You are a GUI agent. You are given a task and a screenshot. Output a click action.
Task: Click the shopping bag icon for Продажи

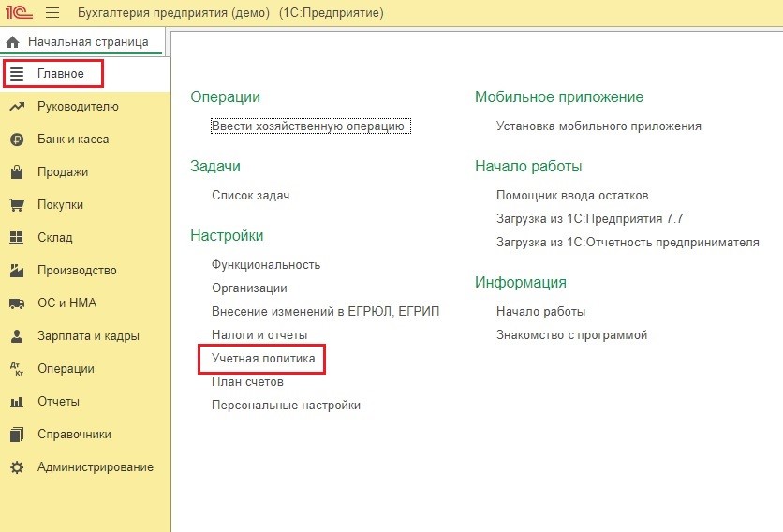[x=16, y=172]
